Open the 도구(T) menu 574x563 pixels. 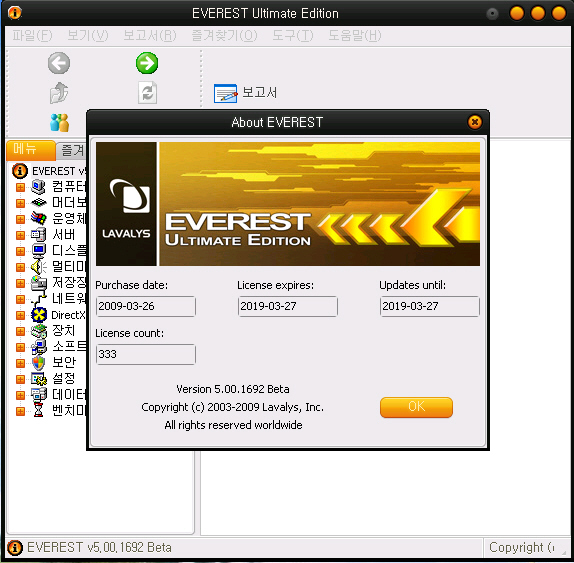pos(293,36)
